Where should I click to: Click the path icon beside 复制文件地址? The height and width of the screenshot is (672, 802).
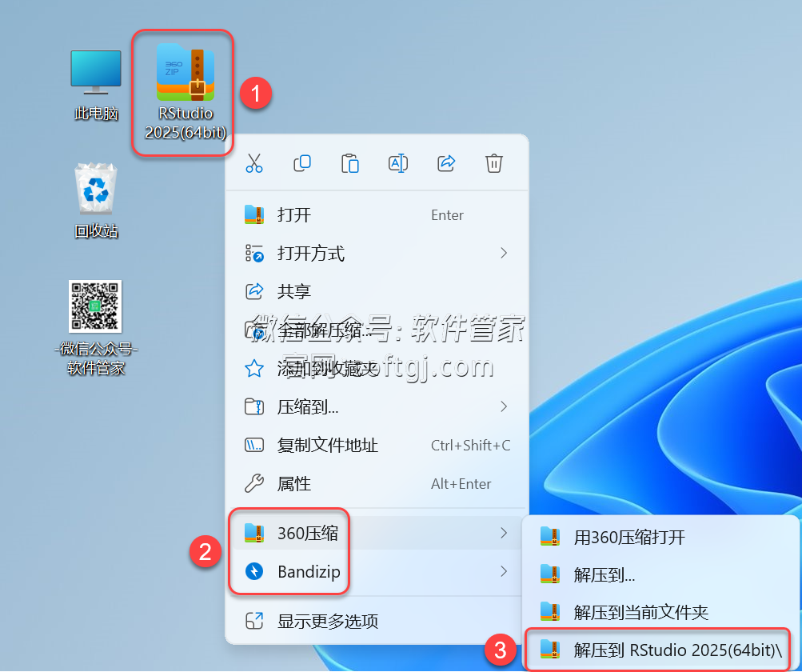(x=254, y=446)
